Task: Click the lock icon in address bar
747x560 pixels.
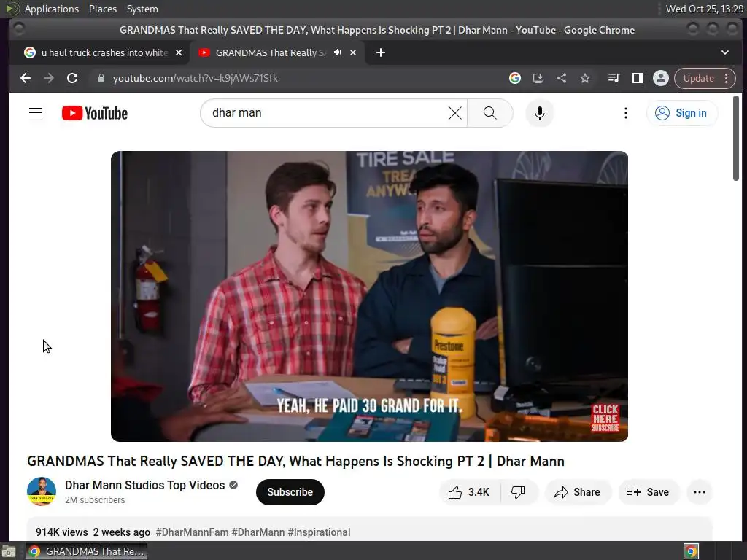Action: click(x=101, y=78)
